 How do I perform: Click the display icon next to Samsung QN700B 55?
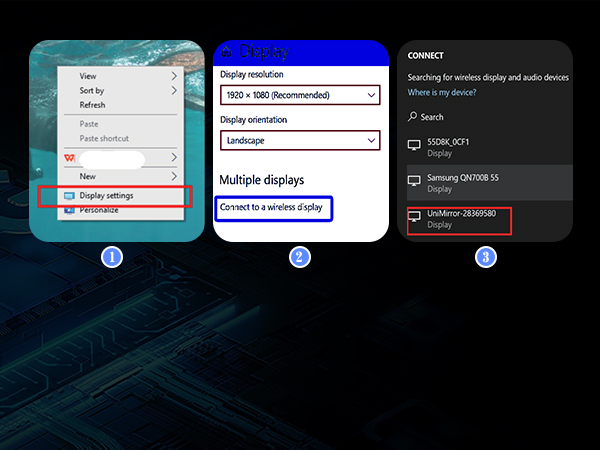click(x=414, y=181)
